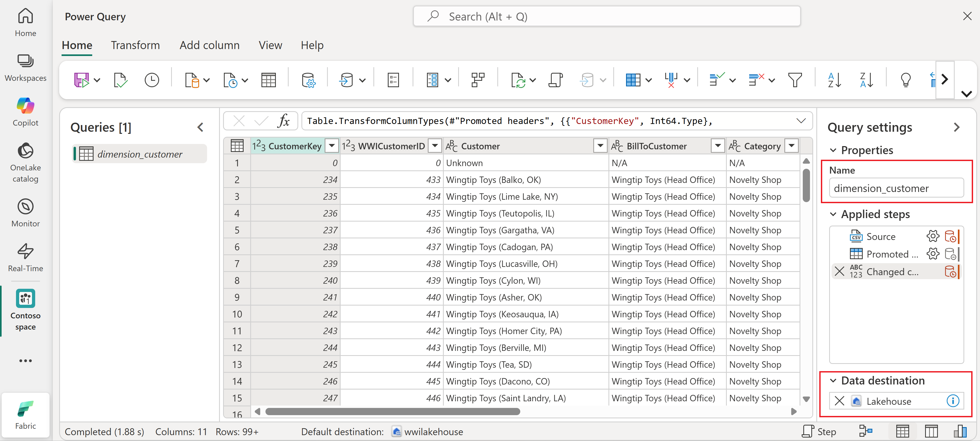Open the OneLake catalog
980x441 pixels.
click(x=26, y=162)
